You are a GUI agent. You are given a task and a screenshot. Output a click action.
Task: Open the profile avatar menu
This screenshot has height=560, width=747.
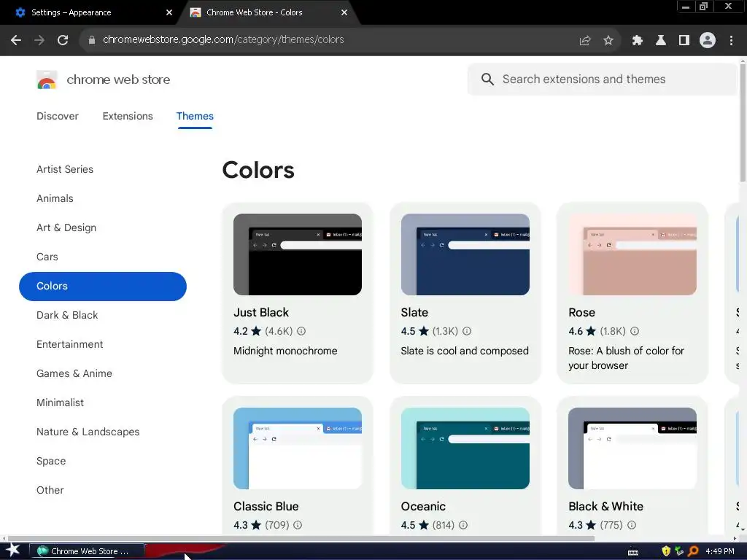click(x=708, y=41)
